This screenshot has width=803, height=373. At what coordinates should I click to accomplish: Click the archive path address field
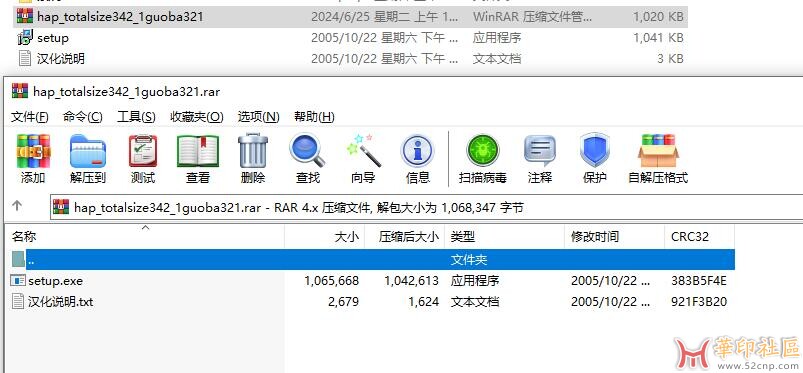click(427, 207)
